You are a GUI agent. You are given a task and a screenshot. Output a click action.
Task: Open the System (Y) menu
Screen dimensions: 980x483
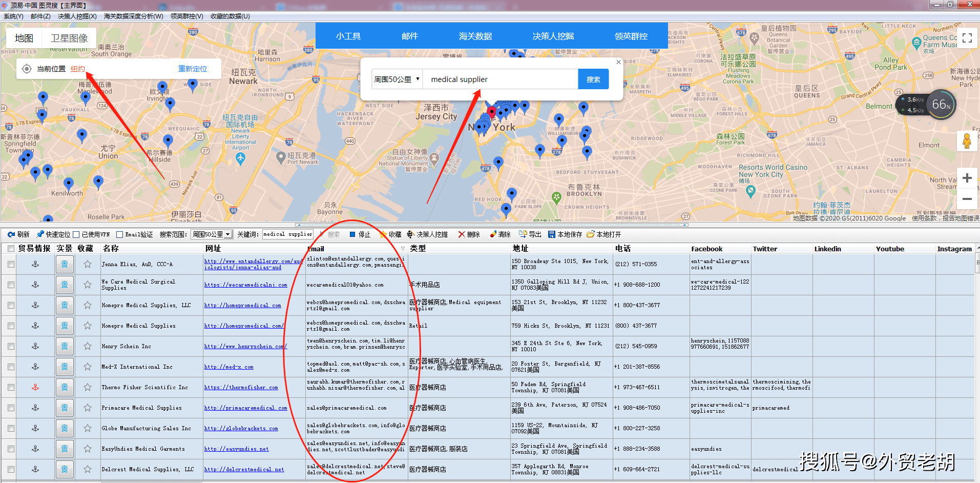[13, 16]
